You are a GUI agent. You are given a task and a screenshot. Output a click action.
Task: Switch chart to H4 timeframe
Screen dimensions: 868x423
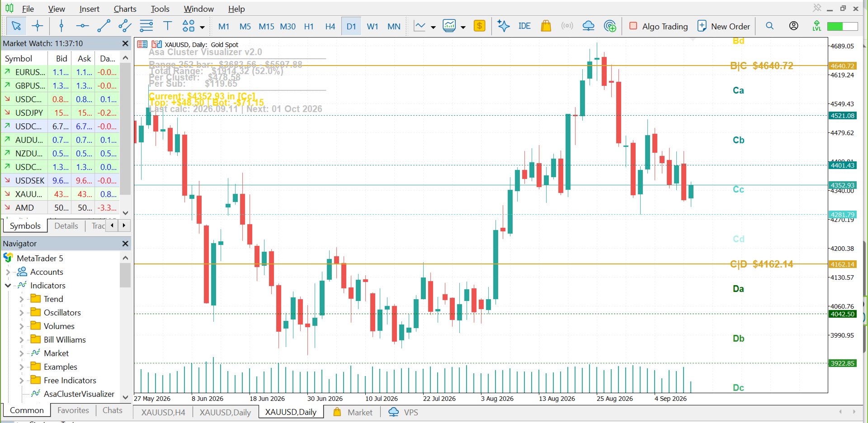pos(330,26)
